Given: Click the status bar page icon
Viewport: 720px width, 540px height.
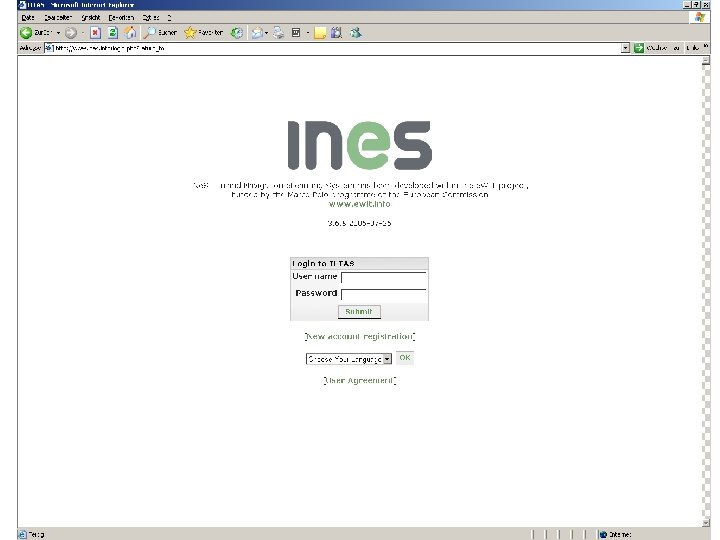Looking at the screenshot, I should click(22, 534).
